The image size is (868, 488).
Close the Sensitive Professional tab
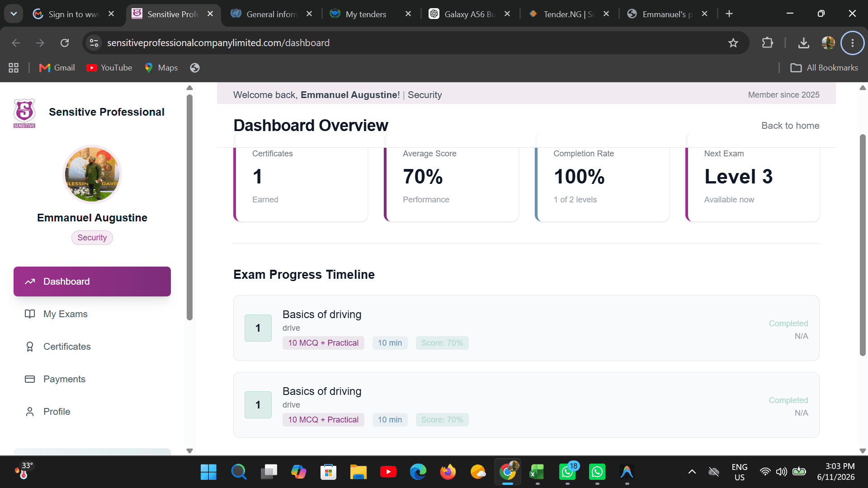coord(210,14)
